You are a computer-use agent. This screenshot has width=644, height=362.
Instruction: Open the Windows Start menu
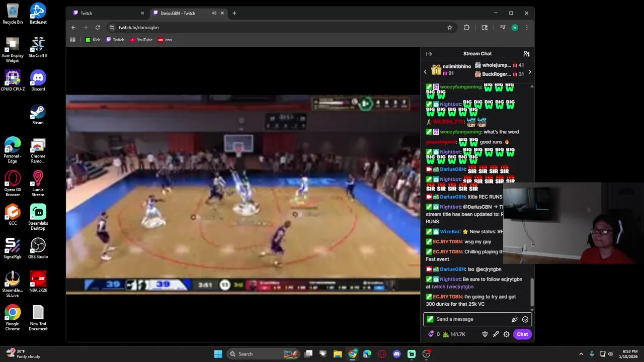click(x=218, y=354)
